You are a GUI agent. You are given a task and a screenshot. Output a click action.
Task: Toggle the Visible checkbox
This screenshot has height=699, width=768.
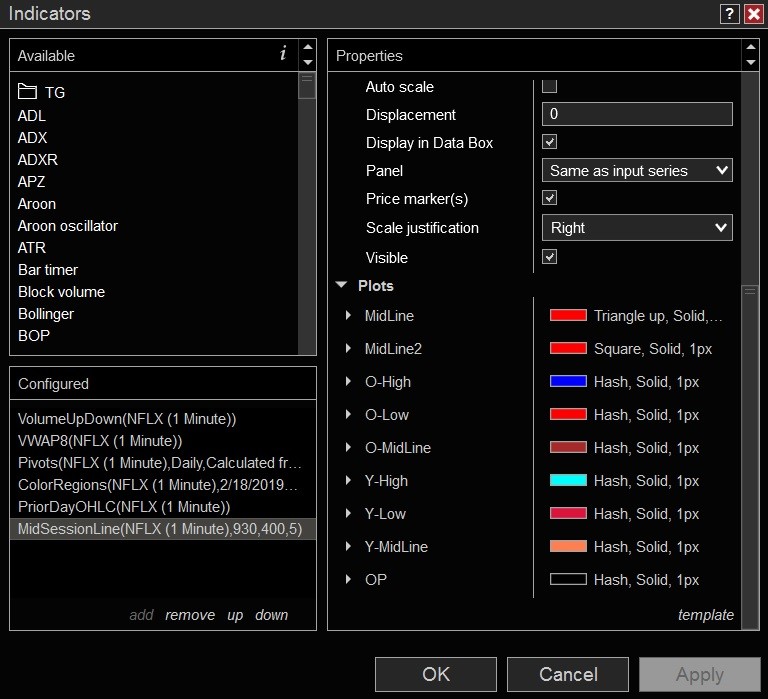(549, 257)
